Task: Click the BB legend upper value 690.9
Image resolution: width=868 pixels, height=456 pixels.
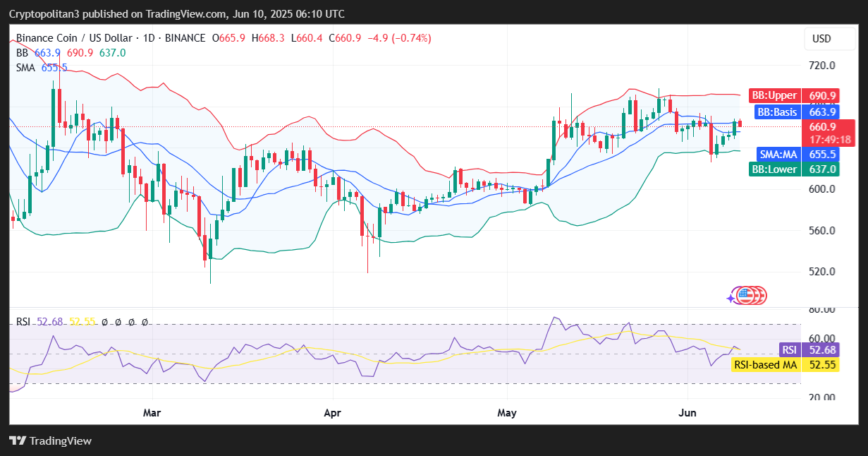Action: pyautogui.click(x=80, y=53)
